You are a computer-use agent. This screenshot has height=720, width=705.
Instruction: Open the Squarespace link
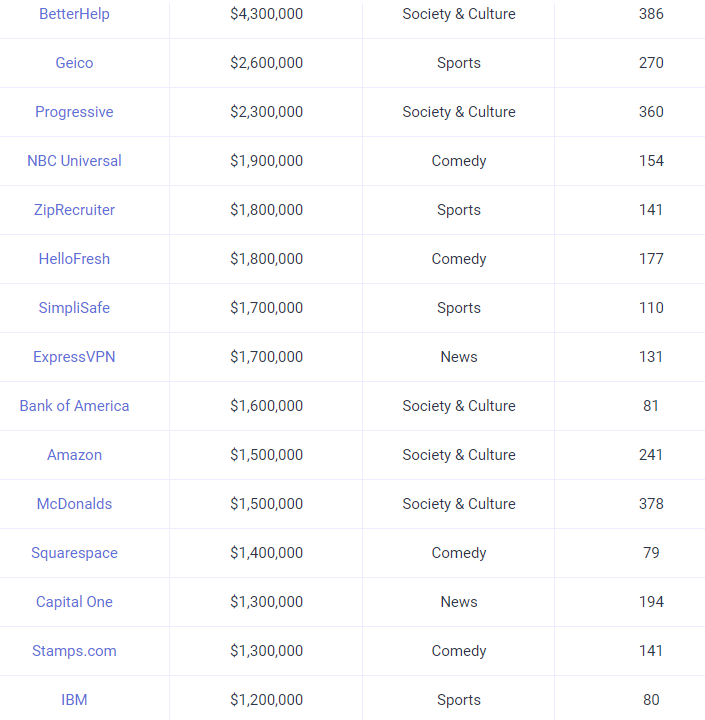74,553
